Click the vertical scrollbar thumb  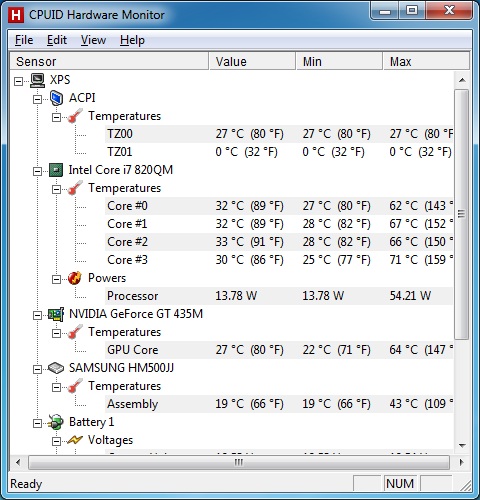462,214
